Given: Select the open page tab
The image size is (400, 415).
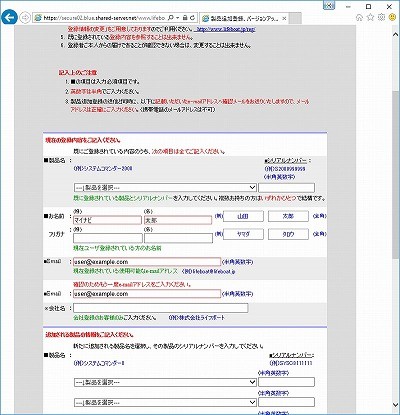Looking at the screenshot, I should pyautogui.click(x=244, y=18).
